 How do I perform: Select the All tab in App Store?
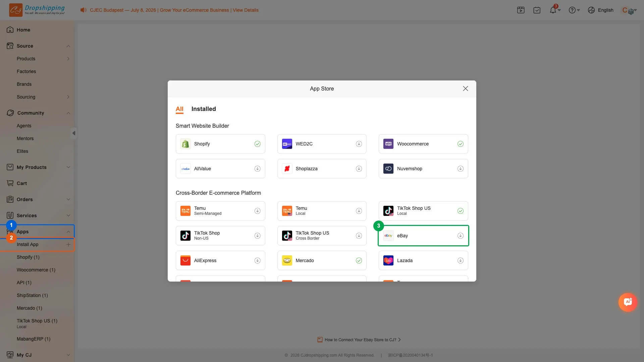[179, 109]
